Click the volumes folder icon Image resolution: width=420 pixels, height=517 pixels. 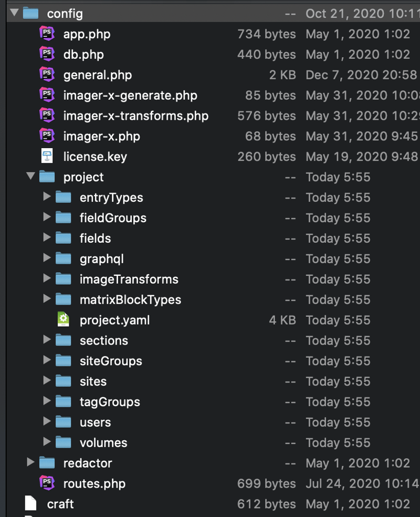tap(63, 442)
